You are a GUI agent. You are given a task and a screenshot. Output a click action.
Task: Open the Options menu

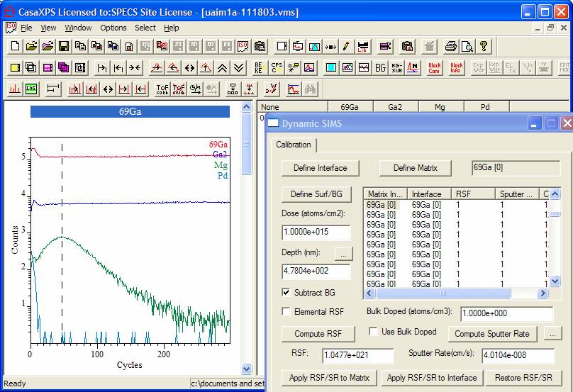(x=113, y=28)
